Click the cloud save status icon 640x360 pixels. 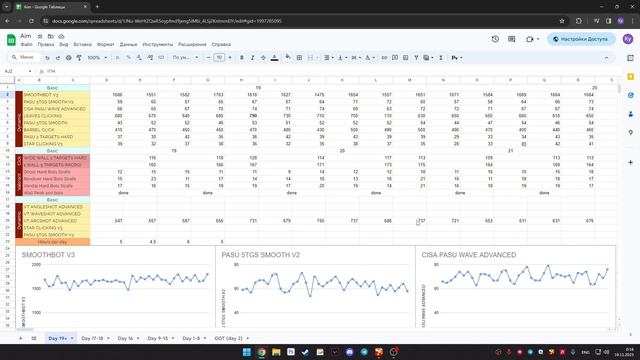(x=61, y=36)
